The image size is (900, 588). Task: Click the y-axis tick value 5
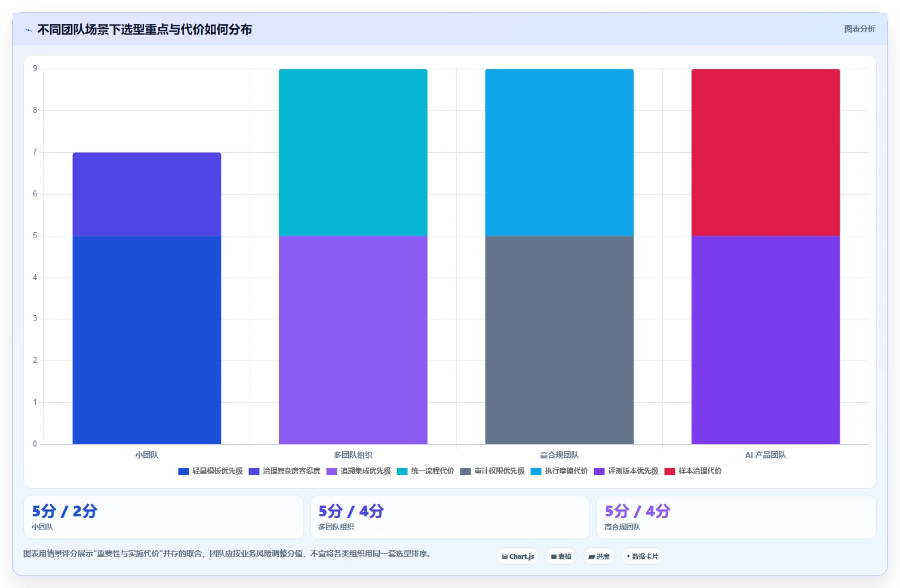point(35,236)
